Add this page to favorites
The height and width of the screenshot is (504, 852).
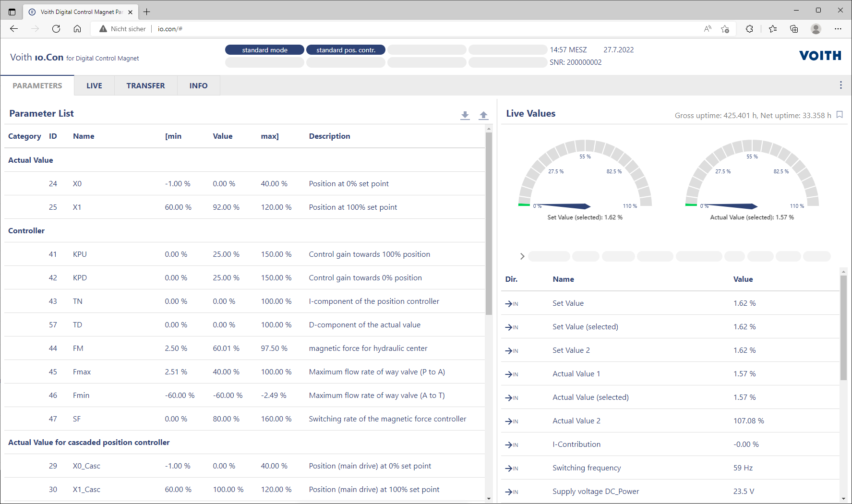[725, 29]
